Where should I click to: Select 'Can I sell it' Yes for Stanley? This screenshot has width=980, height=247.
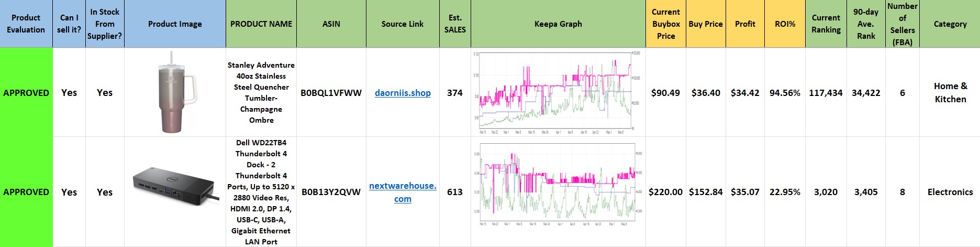(x=69, y=93)
